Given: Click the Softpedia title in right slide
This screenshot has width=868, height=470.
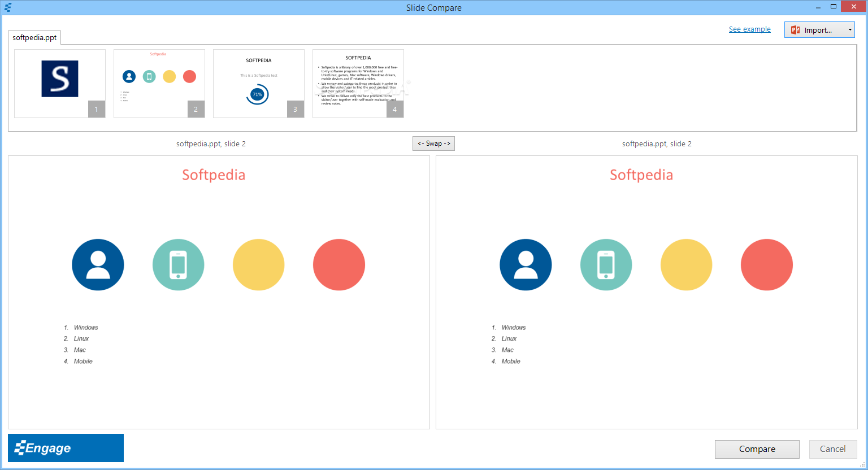Looking at the screenshot, I should pos(641,175).
